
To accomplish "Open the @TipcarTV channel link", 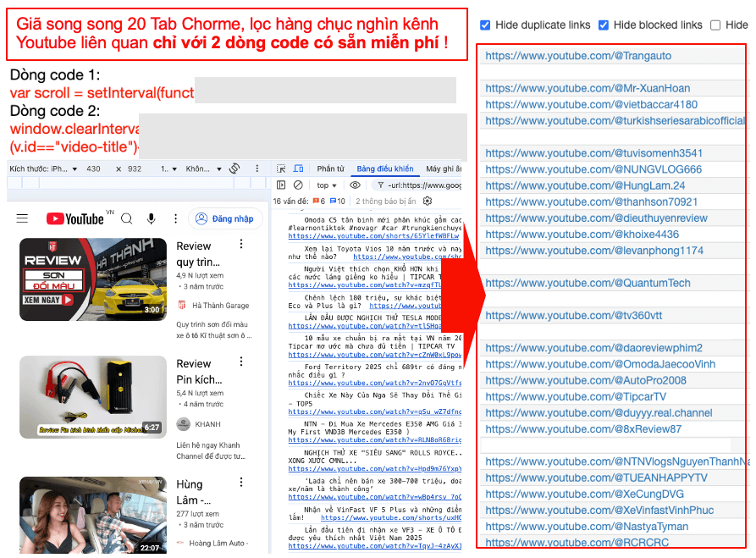I will 576,396.
